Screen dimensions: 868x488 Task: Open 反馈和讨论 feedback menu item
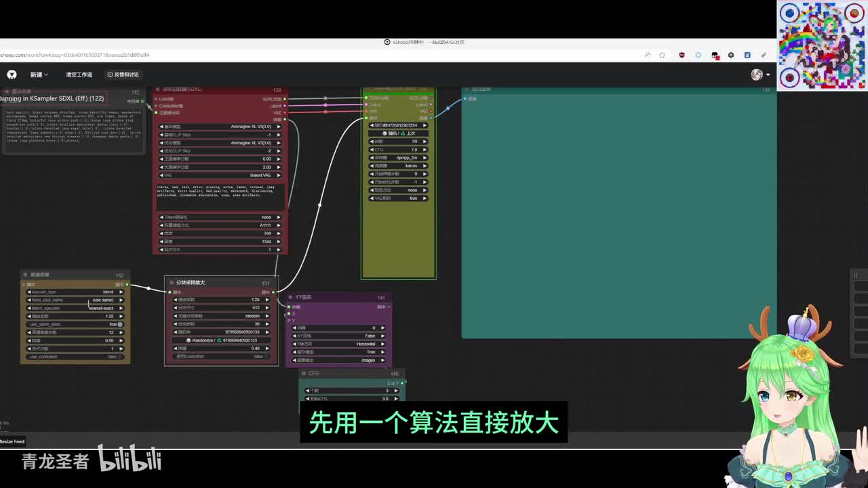pos(123,75)
